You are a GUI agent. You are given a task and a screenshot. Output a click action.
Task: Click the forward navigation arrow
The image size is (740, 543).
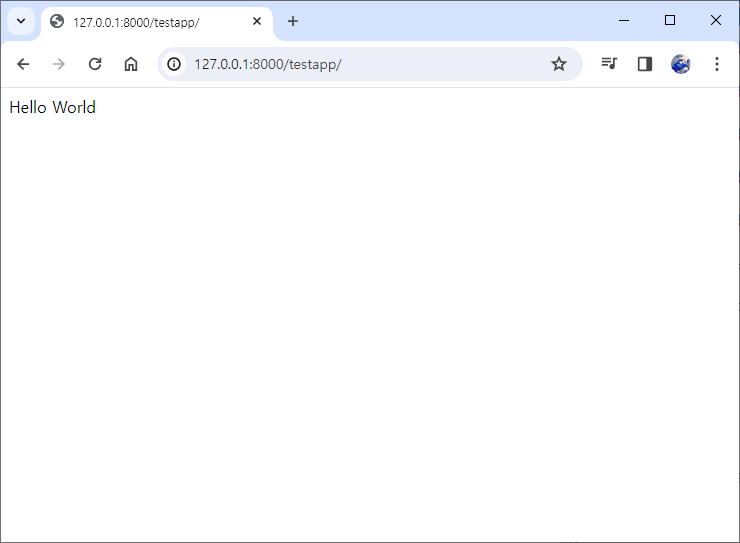(59, 64)
